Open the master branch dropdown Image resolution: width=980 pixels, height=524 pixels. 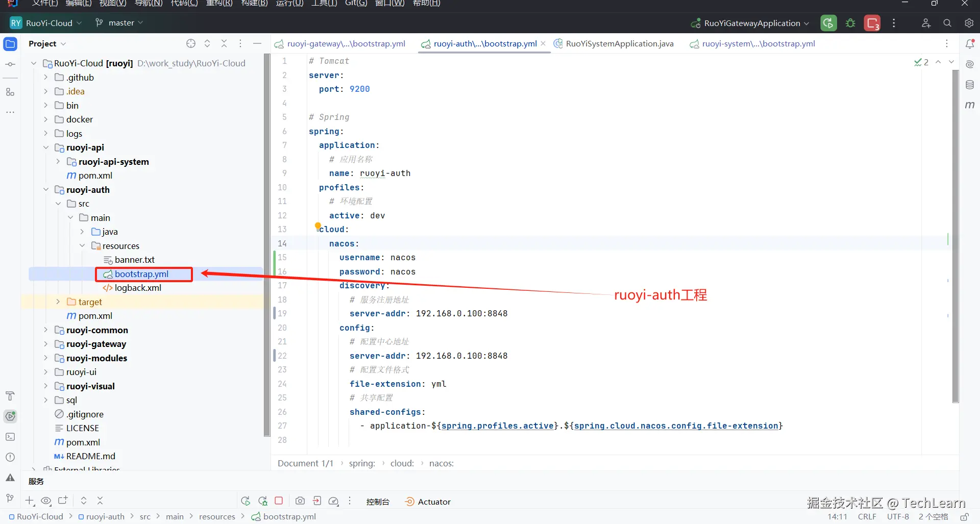119,23
